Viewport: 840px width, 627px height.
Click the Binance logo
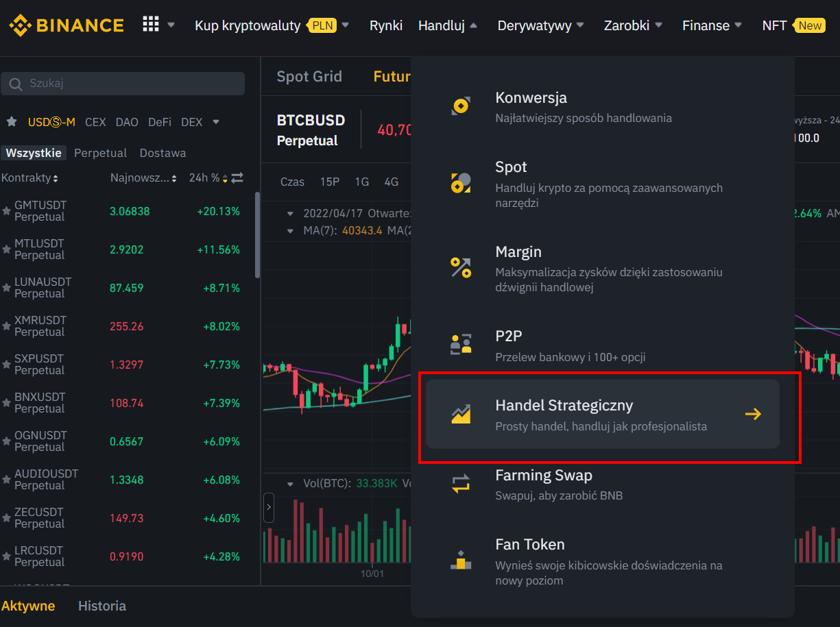pyautogui.click(x=67, y=25)
